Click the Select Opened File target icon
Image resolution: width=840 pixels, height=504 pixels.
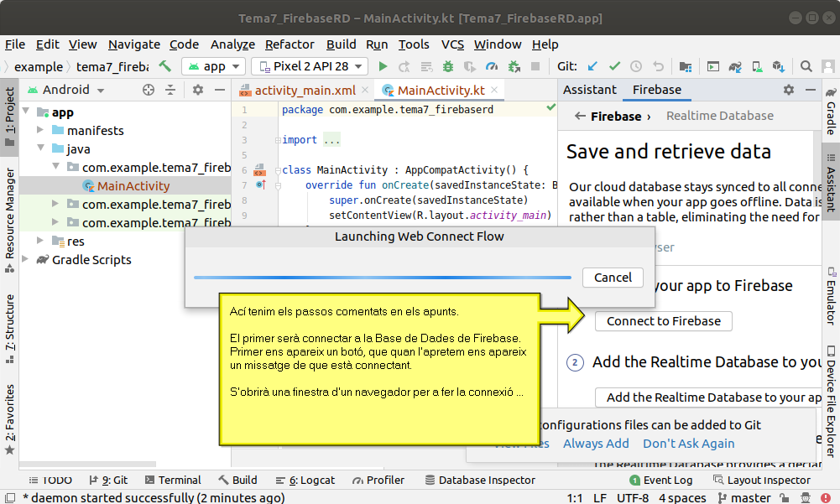click(149, 90)
